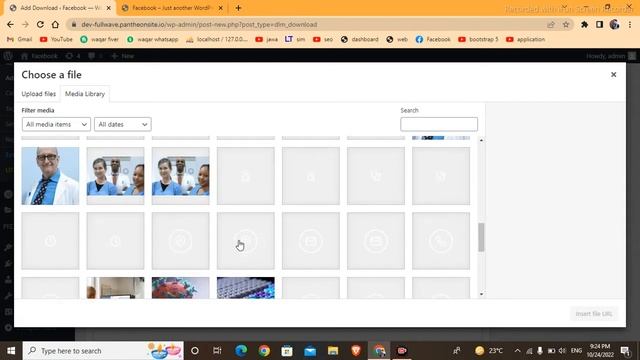Open the Chrome three-dot menu

pos(630,24)
